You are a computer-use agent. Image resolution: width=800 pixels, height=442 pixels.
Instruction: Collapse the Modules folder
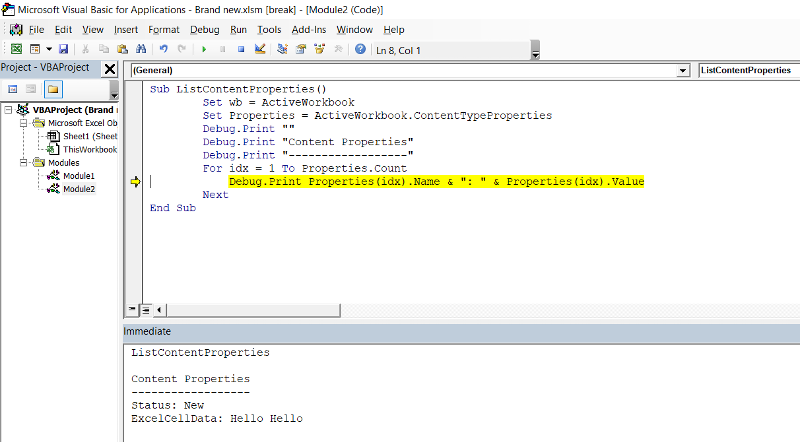(x=23, y=162)
